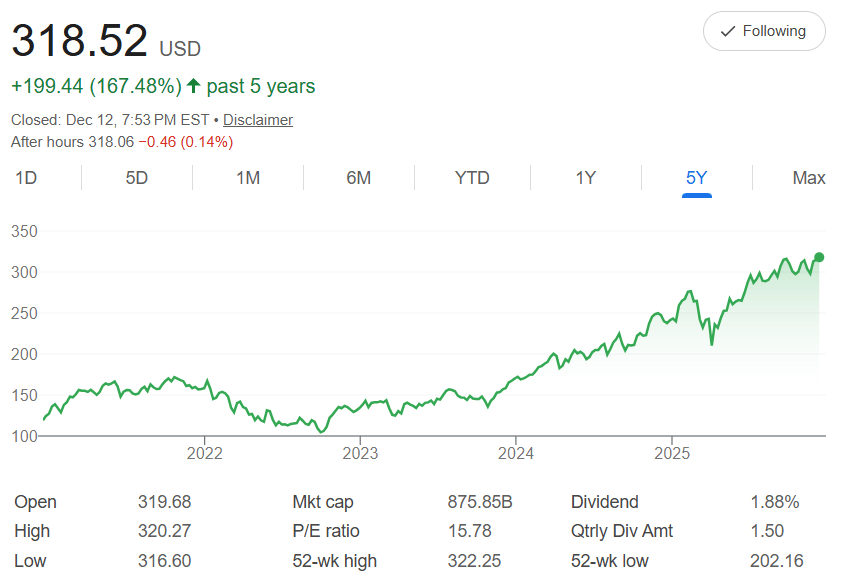Click the 318.52 price heading

pos(79,41)
